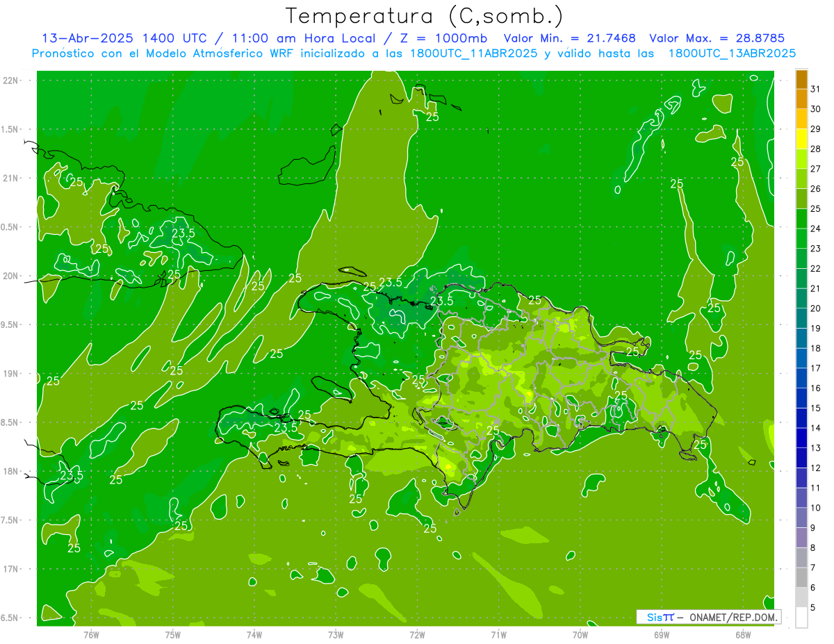Click the '19N' latitude label

pyautogui.click(x=11, y=373)
